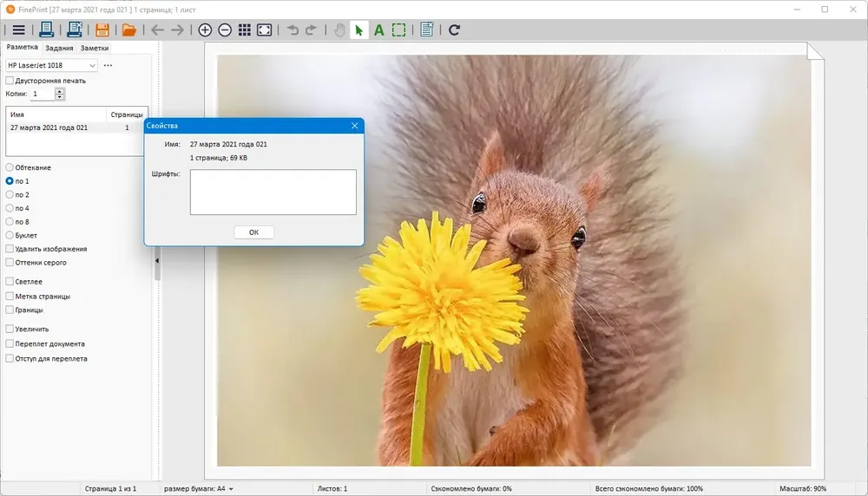Select the по 2 layout radio button
This screenshot has width=868, height=496.
point(10,194)
